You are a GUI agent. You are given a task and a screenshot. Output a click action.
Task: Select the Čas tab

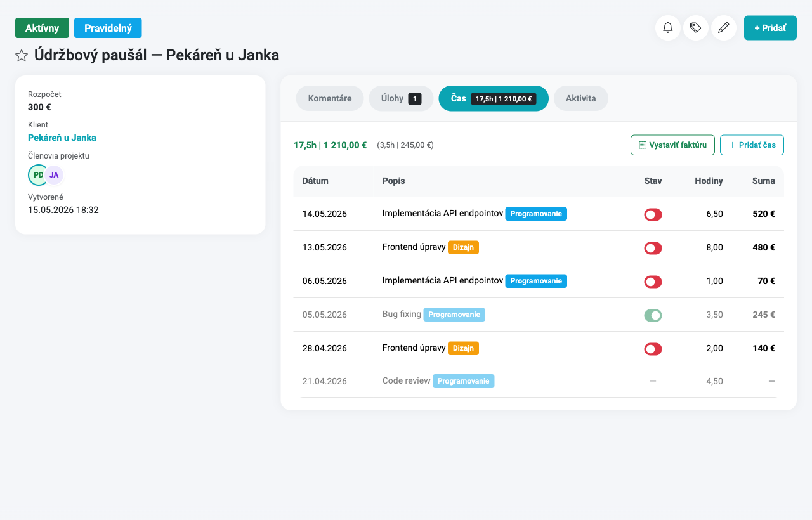(494, 98)
